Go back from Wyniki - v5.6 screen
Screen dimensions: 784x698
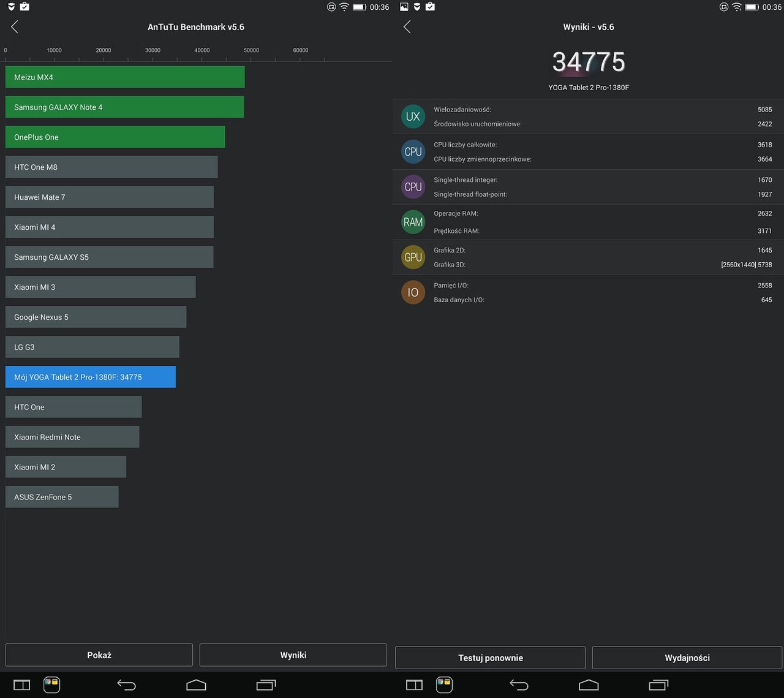point(407,27)
